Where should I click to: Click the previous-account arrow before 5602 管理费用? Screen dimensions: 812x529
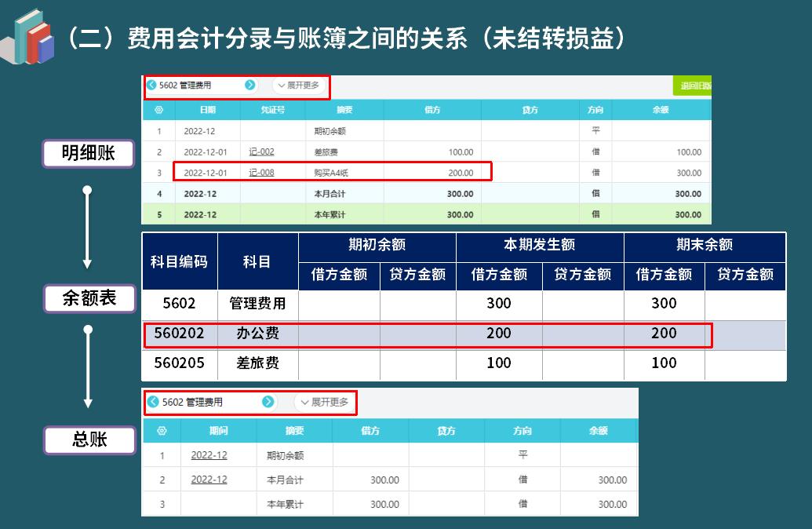pyautogui.click(x=152, y=85)
